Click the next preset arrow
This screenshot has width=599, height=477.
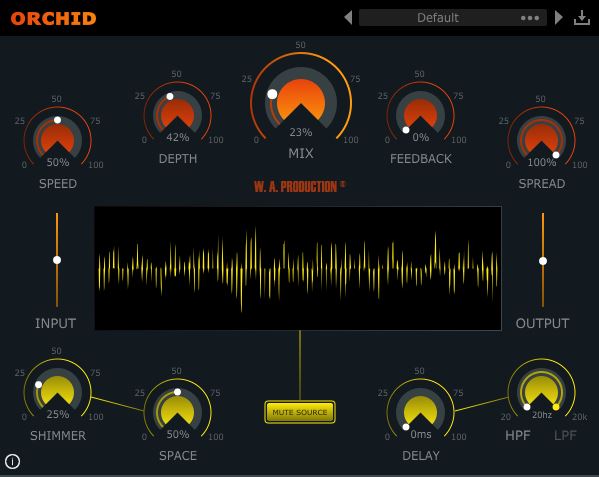[559, 18]
